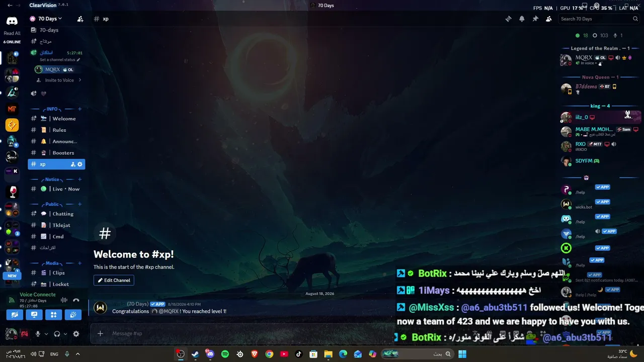Toggle noise suppression waveform icon
This screenshot has height=362, width=644.
point(64,300)
